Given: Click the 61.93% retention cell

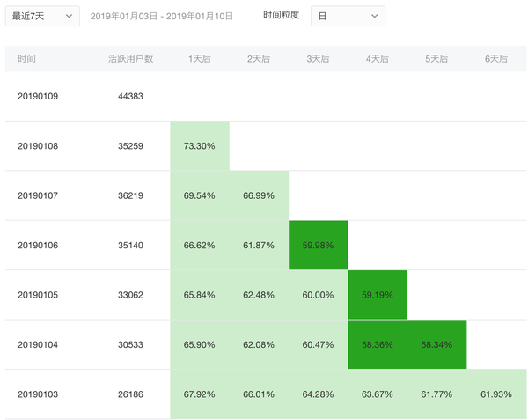Looking at the screenshot, I should pyautogui.click(x=496, y=394).
